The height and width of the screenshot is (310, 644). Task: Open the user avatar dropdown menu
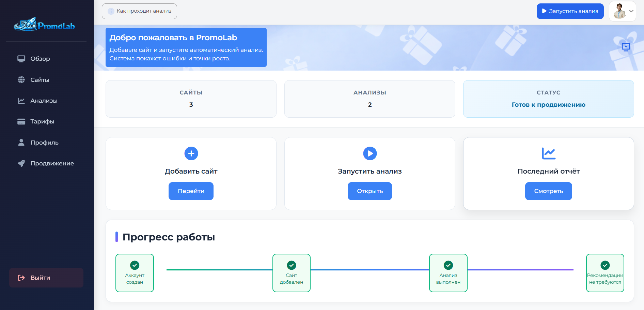point(623,11)
